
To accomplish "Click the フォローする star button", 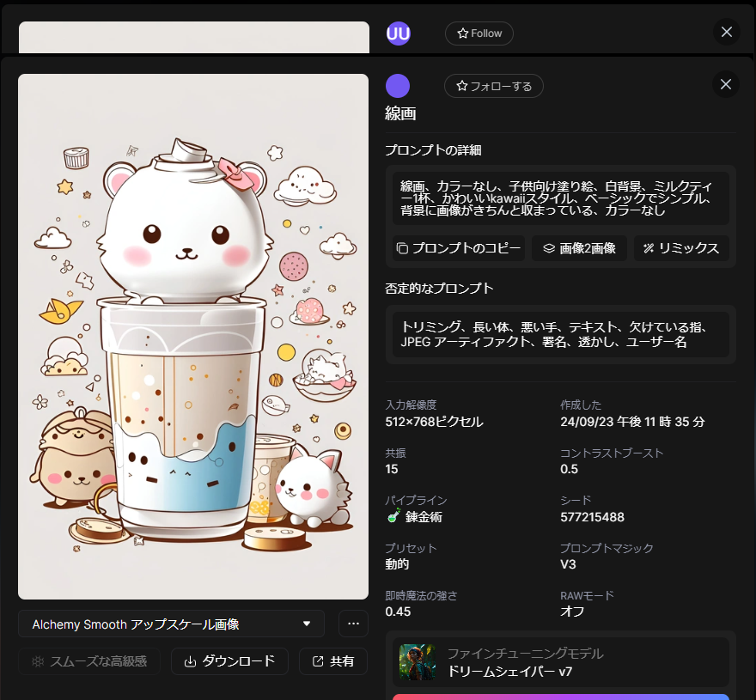I will 493,86.
